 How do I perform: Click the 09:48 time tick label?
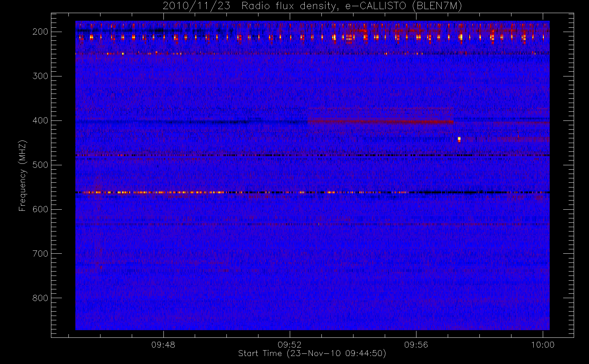point(163,345)
